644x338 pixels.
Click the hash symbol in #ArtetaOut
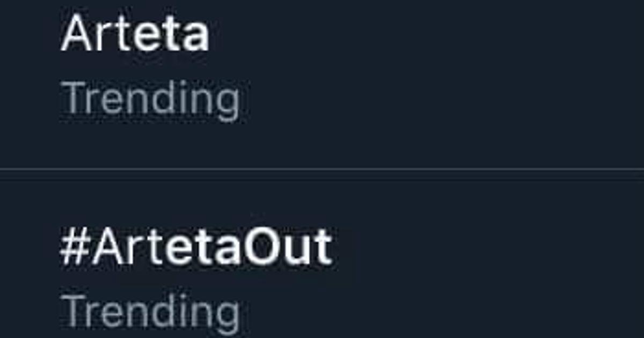[74, 249]
